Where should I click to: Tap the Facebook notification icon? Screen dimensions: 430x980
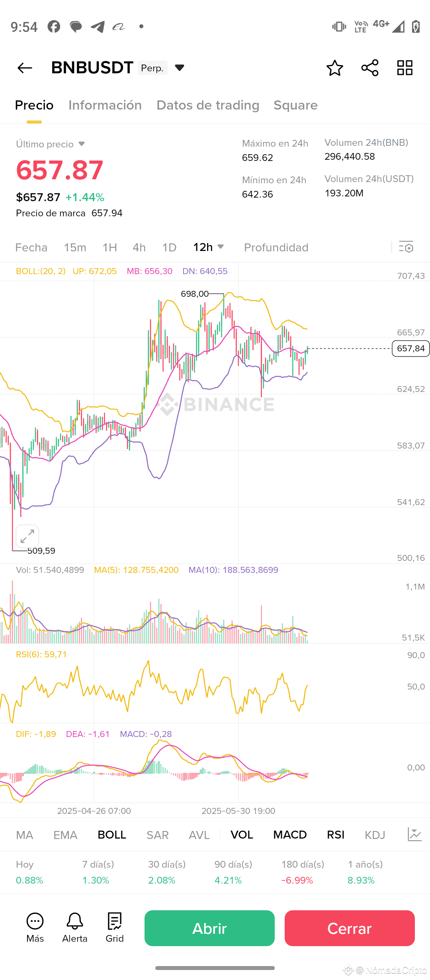[x=54, y=27]
